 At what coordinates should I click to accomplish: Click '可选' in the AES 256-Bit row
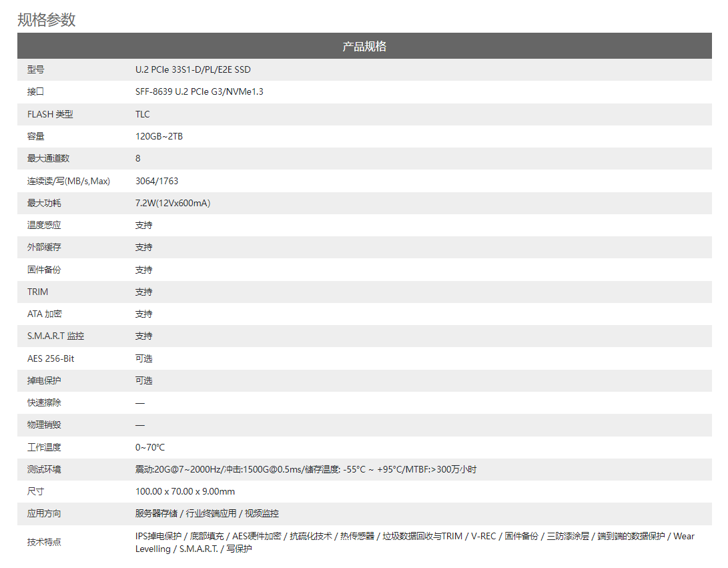(x=144, y=358)
